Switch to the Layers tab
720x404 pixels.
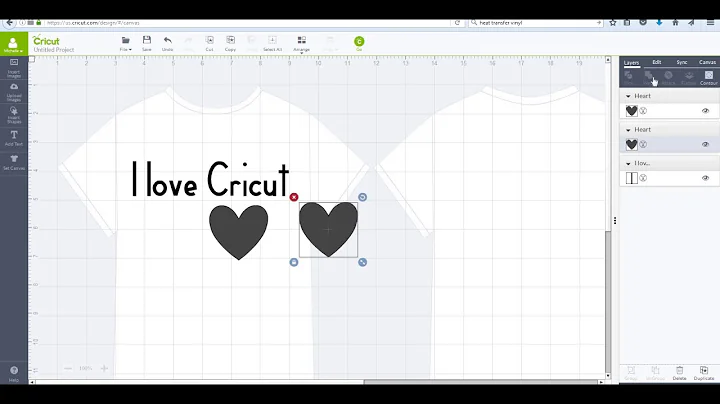[x=631, y=62]
